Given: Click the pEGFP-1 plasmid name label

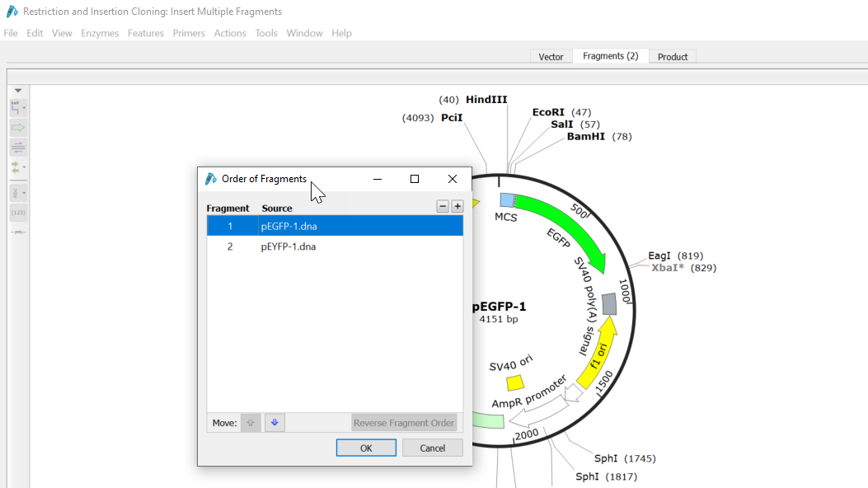Looking at the screenshot, I should [x=499, y=307].
